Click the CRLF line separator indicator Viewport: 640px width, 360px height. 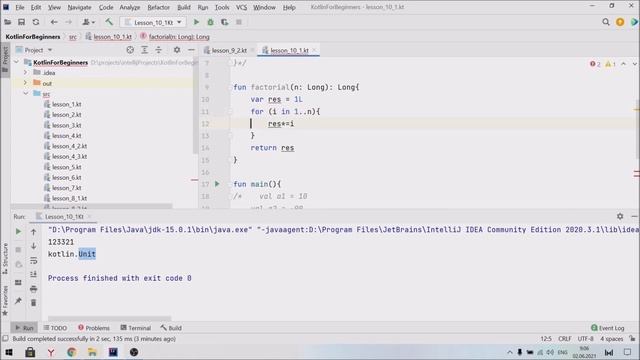565,339
